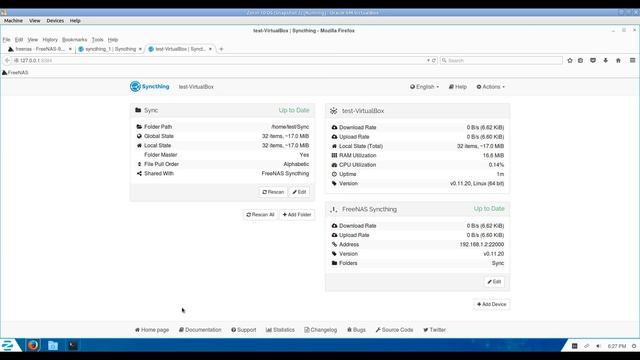
Task: Open the Statistics footer link
Action: [280, 330]
